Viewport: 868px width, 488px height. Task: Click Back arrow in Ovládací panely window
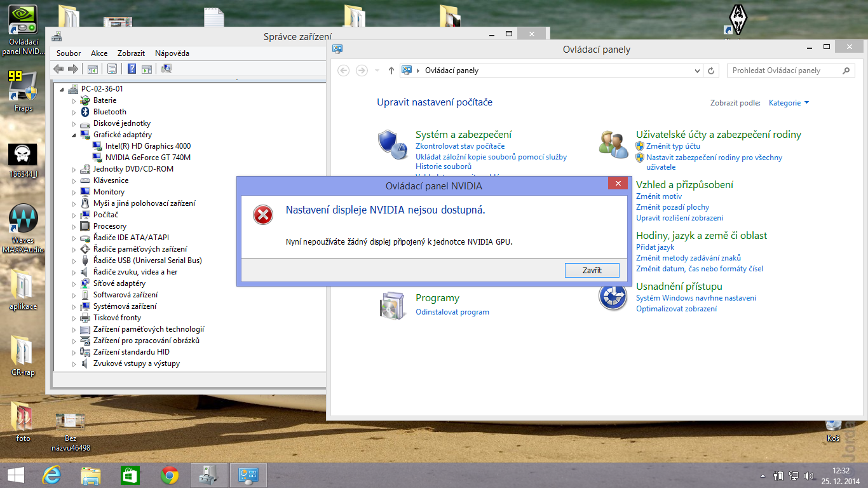(344, 71)
